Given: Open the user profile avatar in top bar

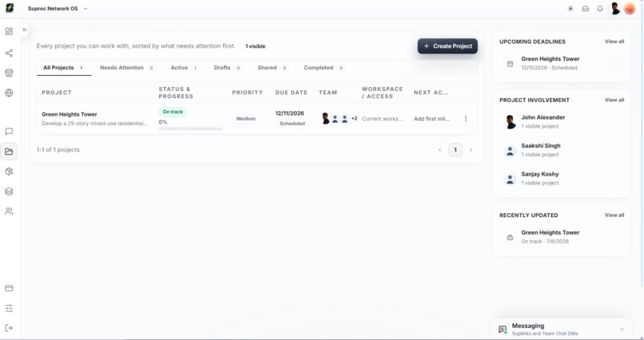Looking at the screenshot, I should (x=615, y=9).
